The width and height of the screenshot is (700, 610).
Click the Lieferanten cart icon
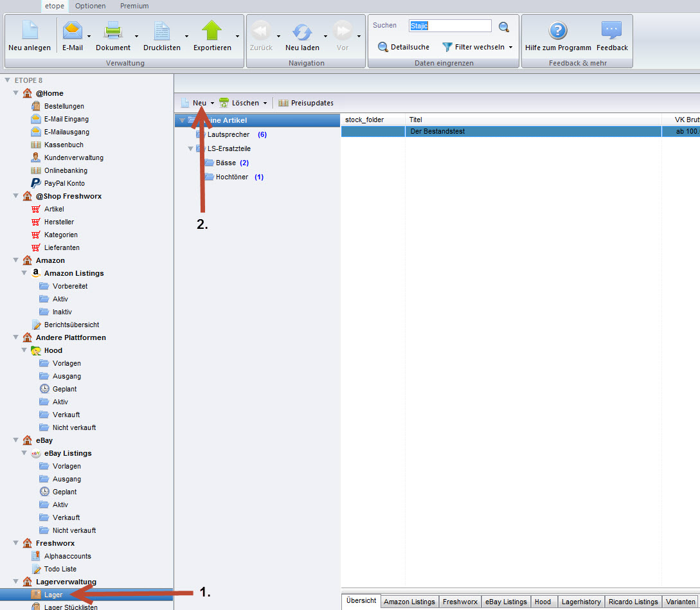click(x=36, y=247)
